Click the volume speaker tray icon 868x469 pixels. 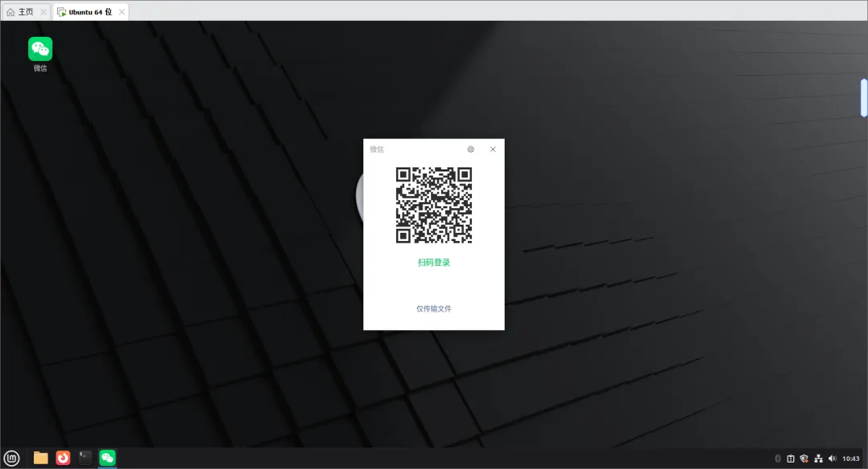(x=832, y=459)
